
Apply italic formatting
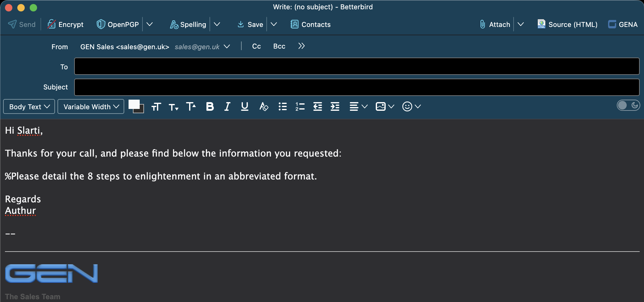point(227,107)
